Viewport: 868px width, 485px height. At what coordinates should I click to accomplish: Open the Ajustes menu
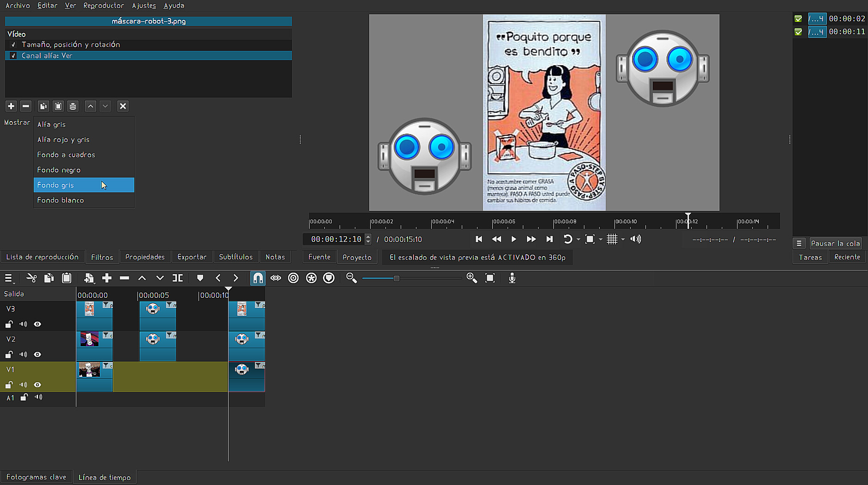[x=144, y=6]
